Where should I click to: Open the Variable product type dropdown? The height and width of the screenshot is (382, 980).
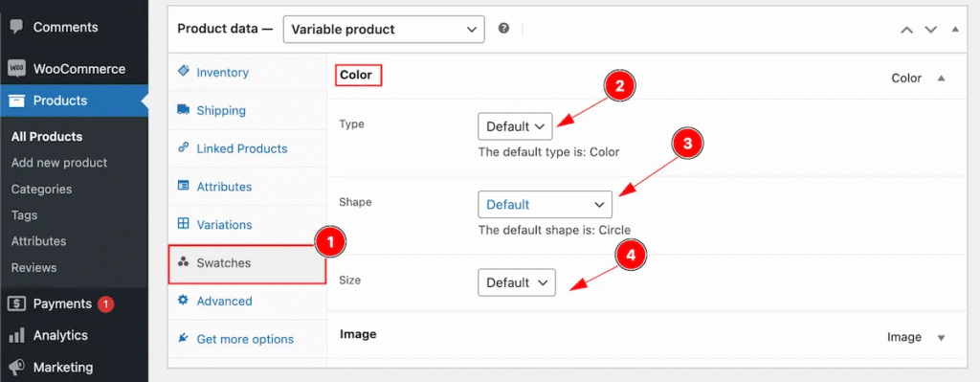384,30
